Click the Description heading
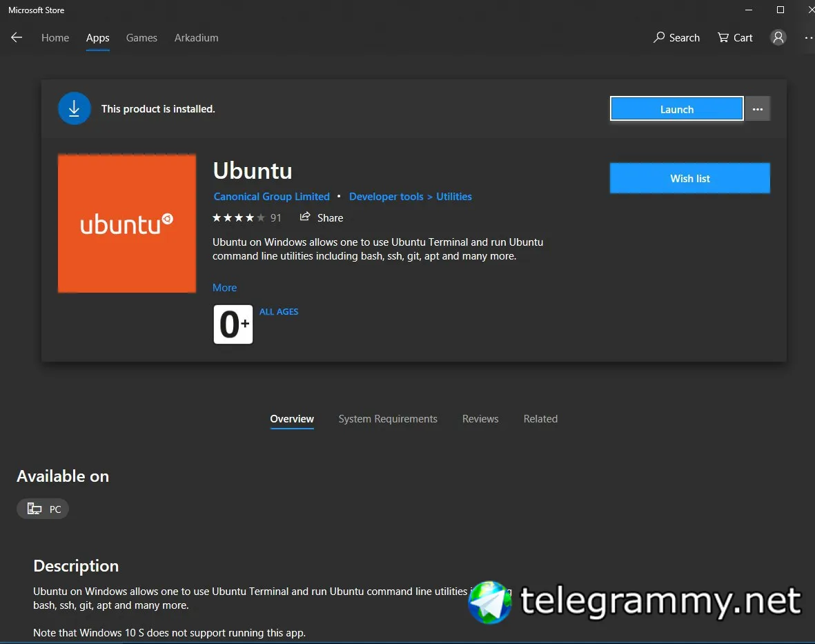The height and width of the screenshot is (644, 815). pyautogui.click(x=76, y=565)
